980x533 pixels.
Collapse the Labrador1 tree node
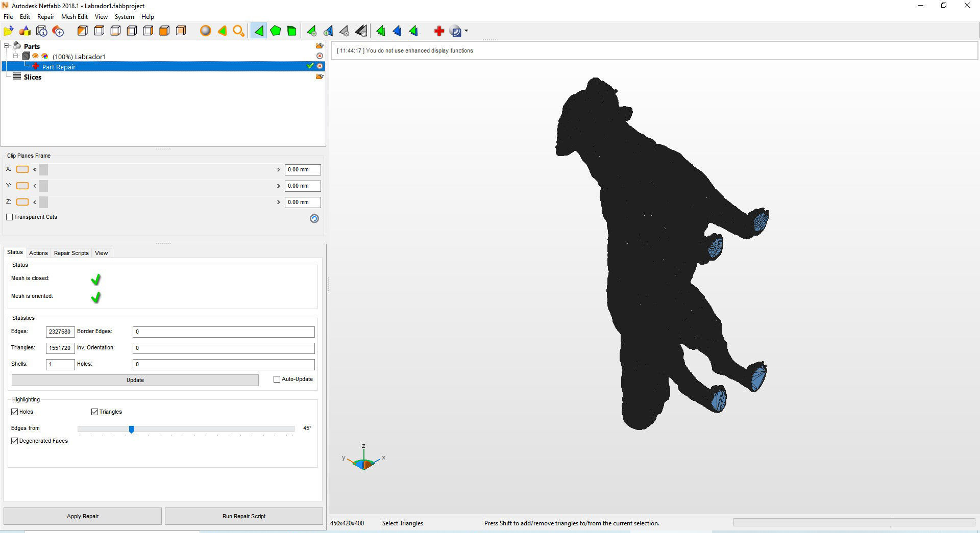16,56
